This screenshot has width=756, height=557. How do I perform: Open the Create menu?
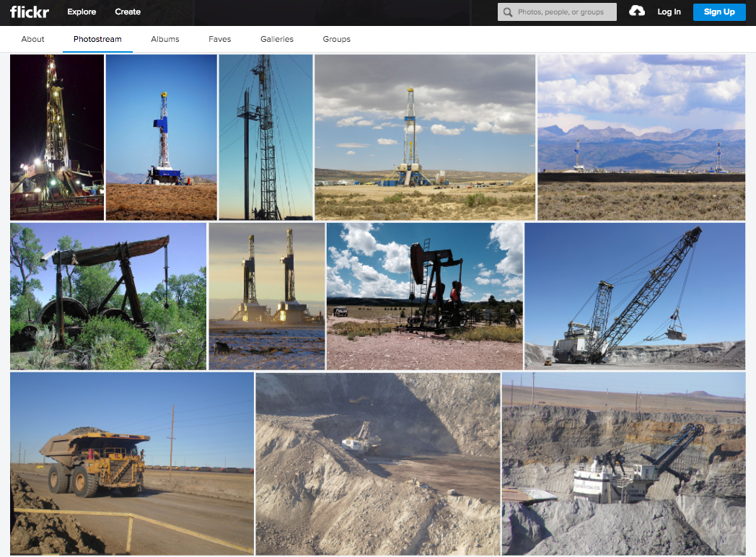pos(128,12)
